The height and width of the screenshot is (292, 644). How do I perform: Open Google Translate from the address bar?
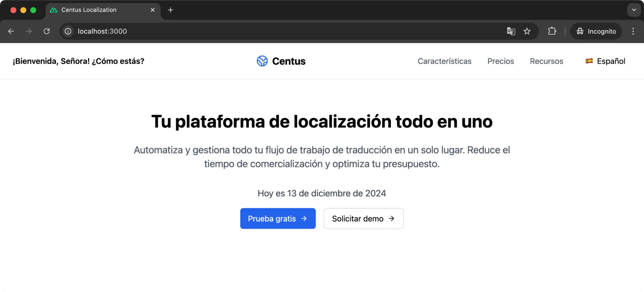pos(511,31)
